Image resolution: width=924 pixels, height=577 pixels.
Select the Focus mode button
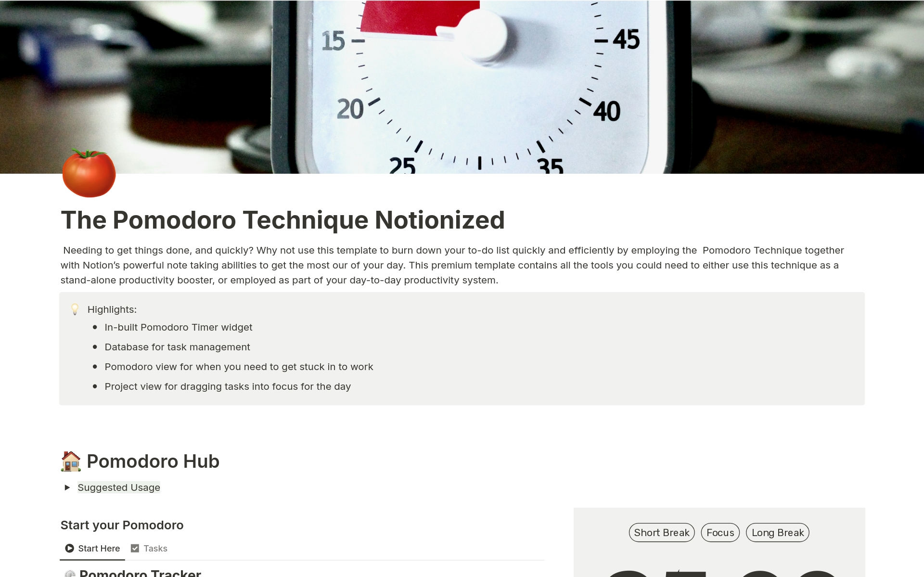(720, 532)
